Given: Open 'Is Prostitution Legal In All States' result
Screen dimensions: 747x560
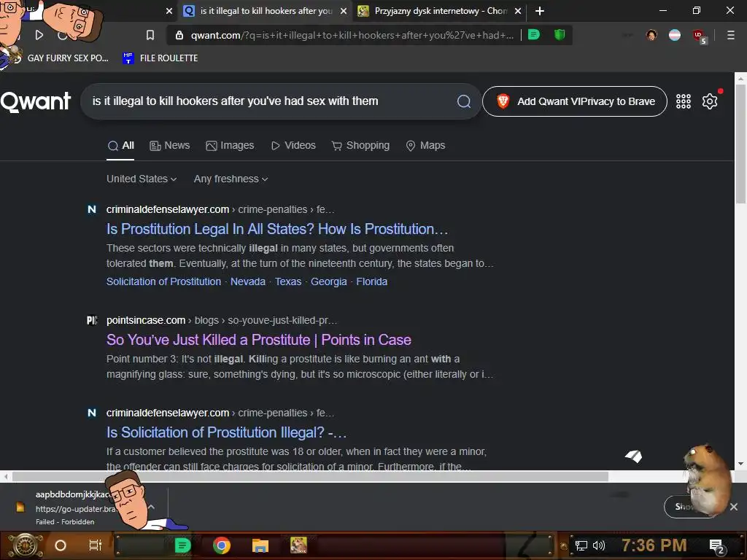Looking at the screenshot, I should coord(277,229).
